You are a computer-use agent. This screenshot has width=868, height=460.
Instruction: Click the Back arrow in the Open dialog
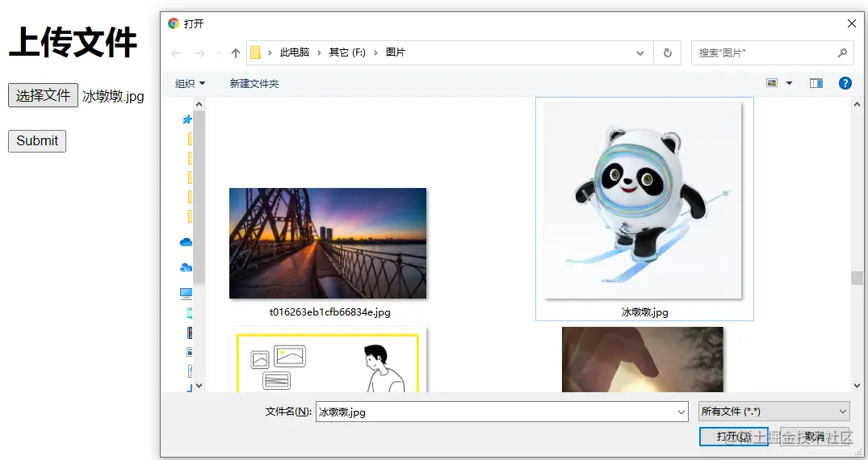click(x=177, y=53)
